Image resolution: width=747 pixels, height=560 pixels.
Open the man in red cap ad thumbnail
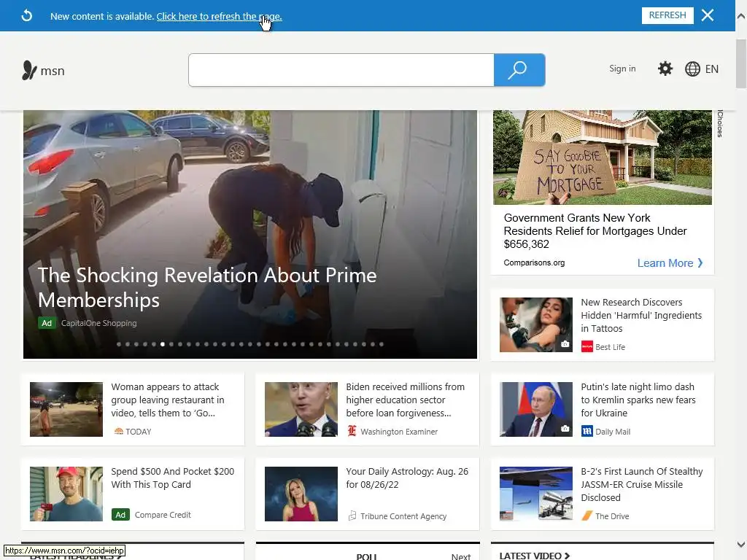[x=66, y=494]
